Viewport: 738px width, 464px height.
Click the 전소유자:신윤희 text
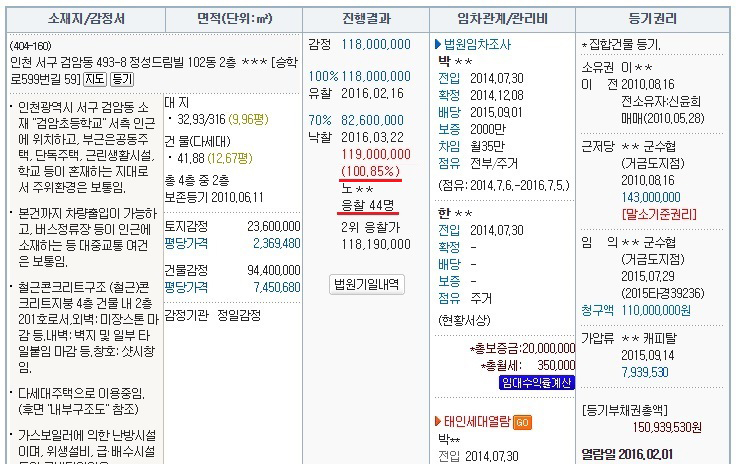pyautogui.click(x=661, y=101)
